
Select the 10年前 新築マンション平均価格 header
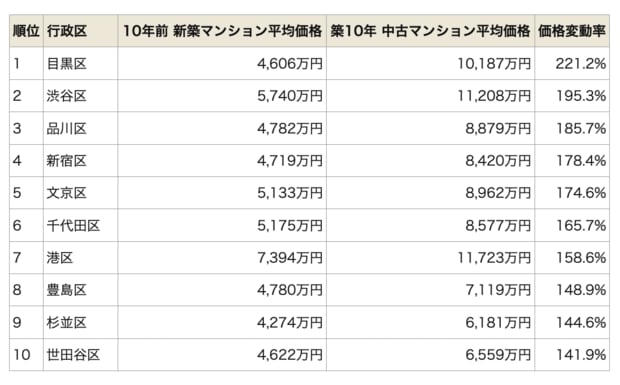222,31
